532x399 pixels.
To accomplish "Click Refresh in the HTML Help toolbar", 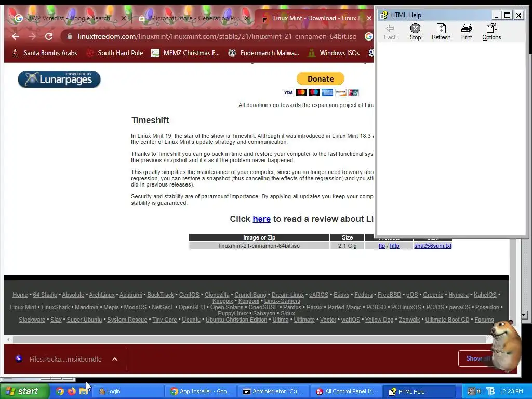I will [x=441, y=32].
